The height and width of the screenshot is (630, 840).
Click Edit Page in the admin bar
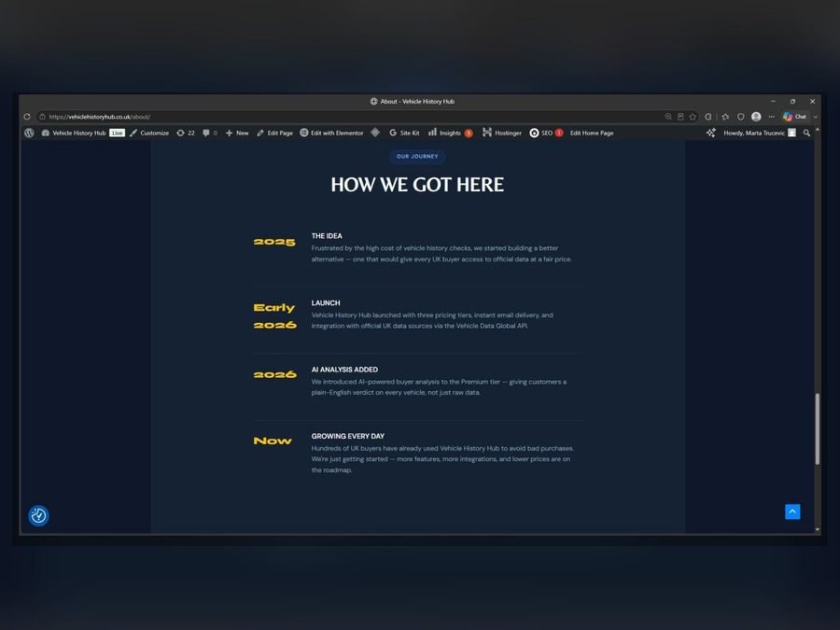tap(274, 133)
